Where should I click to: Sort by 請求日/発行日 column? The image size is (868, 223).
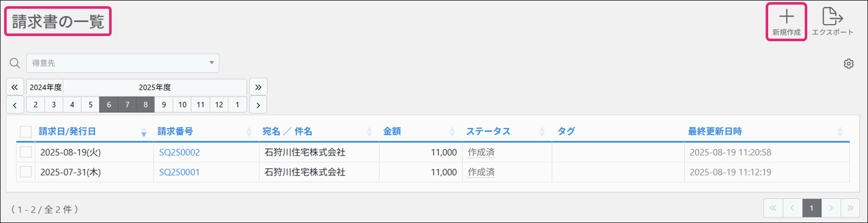click(67, 132)
